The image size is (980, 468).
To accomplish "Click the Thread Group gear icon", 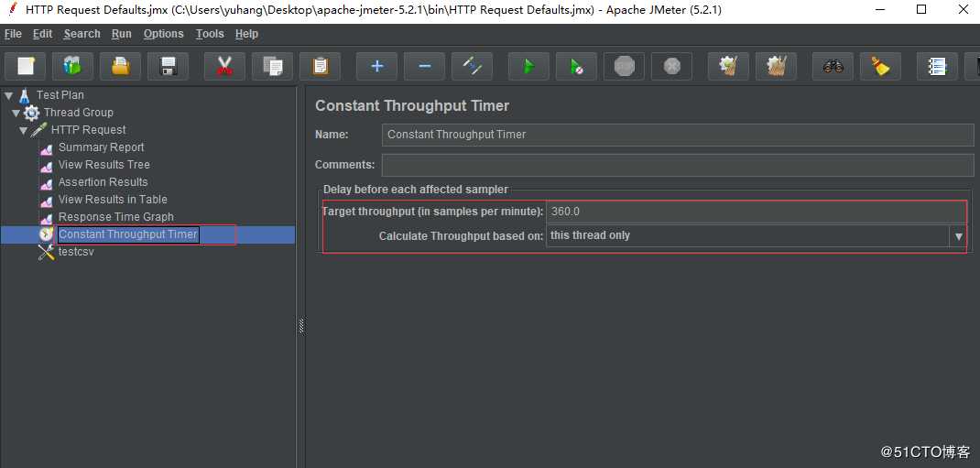I will 31,113.
